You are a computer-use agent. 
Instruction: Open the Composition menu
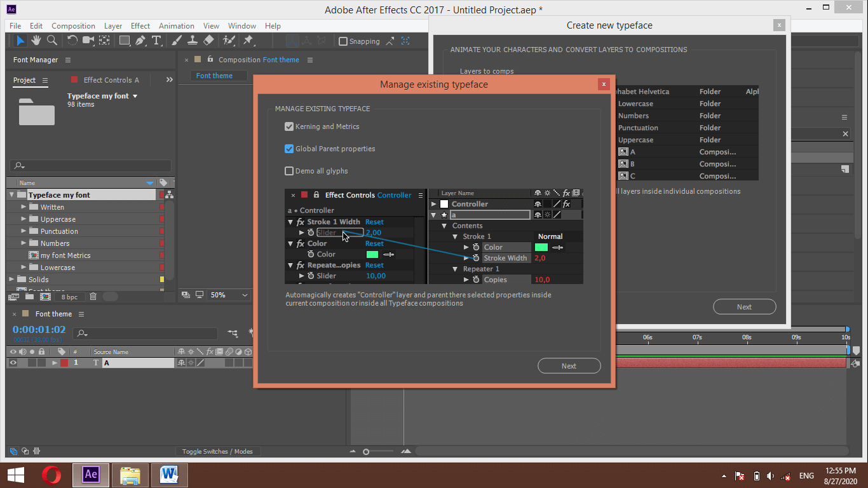click(73, 26)
